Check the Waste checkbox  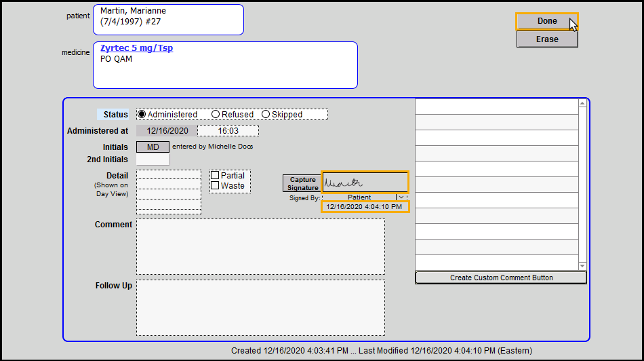click(x=215, y=186)
